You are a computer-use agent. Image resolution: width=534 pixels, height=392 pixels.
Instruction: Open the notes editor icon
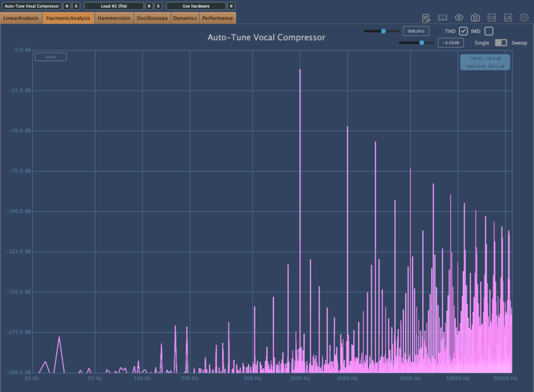click(426, 18)
